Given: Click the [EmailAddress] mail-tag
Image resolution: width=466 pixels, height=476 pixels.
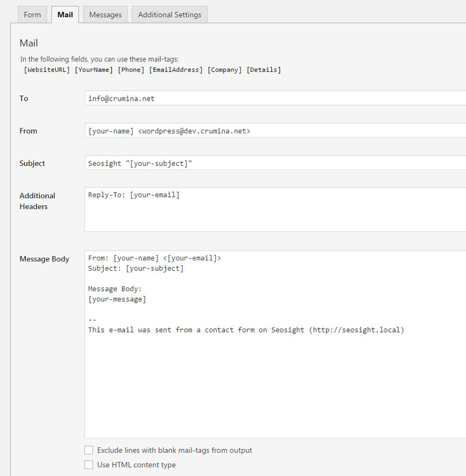Looking at the screenshot, I should pyautogui.click(x=176, y=70).
